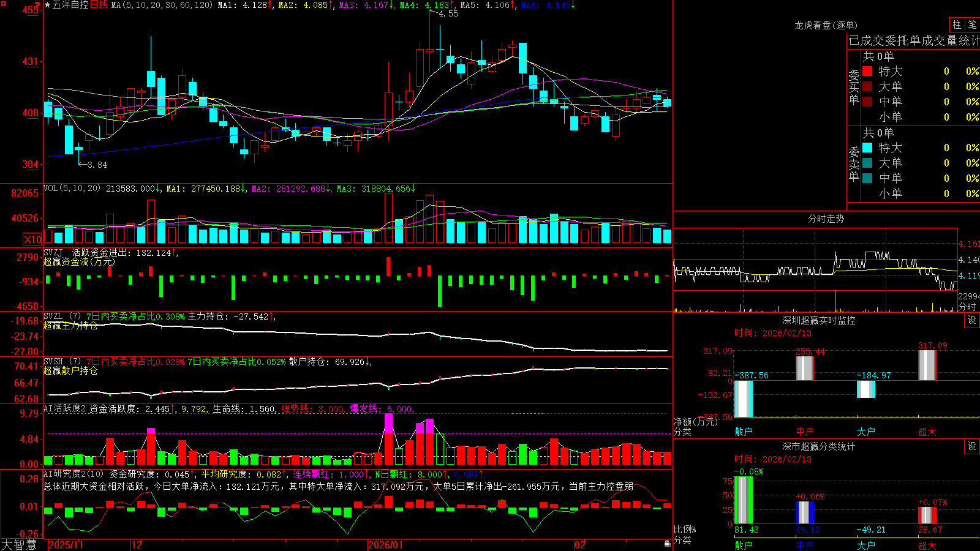Click the stock name 五洋自控
Viewport: 980px width, 551px height.
70,5
